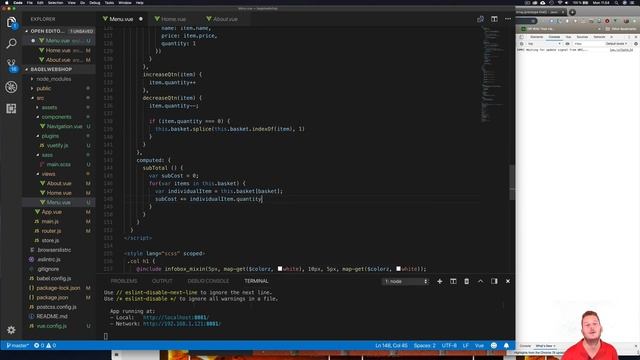
Task: Select the TERMINAL panel tab
Action: 256,281
